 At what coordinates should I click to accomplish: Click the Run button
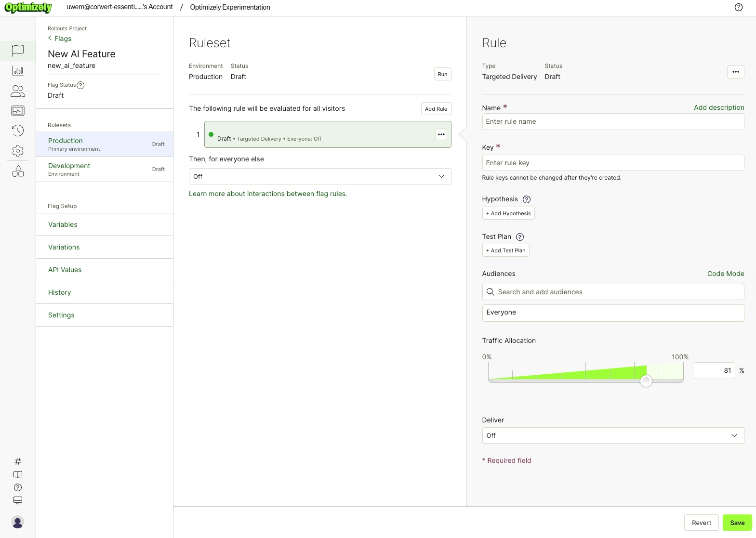pos(442,74)
